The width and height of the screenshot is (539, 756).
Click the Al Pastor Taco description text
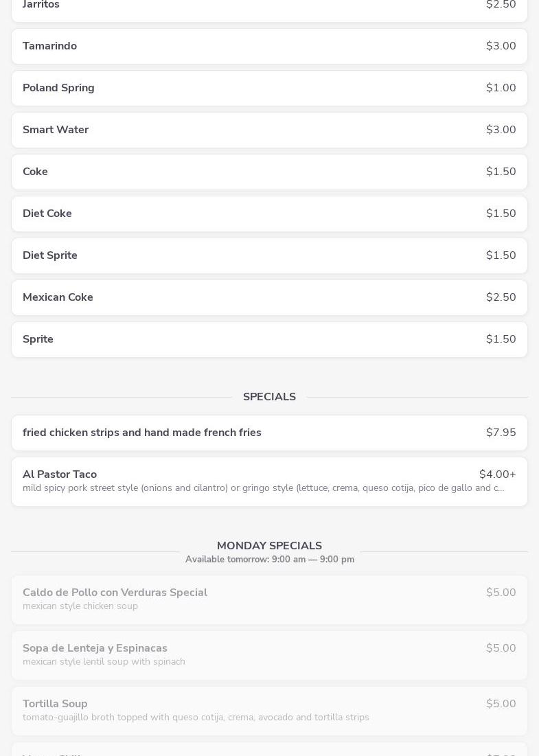[263, 488]
